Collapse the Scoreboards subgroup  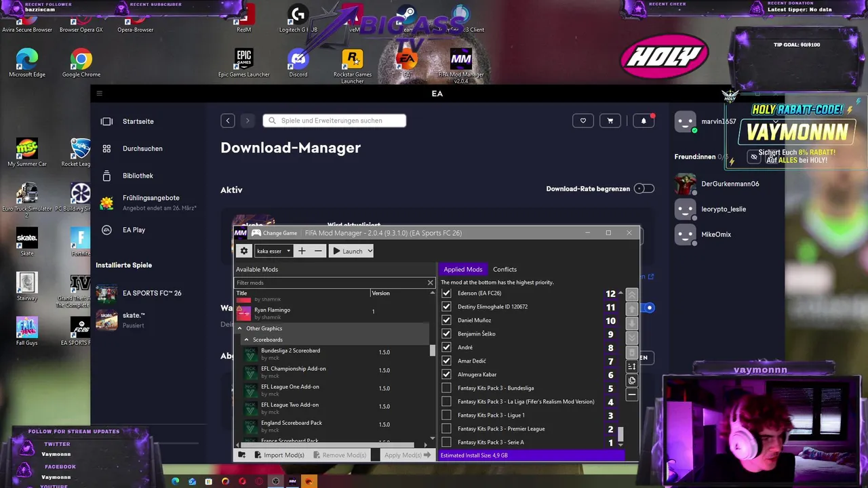[246, 340]
